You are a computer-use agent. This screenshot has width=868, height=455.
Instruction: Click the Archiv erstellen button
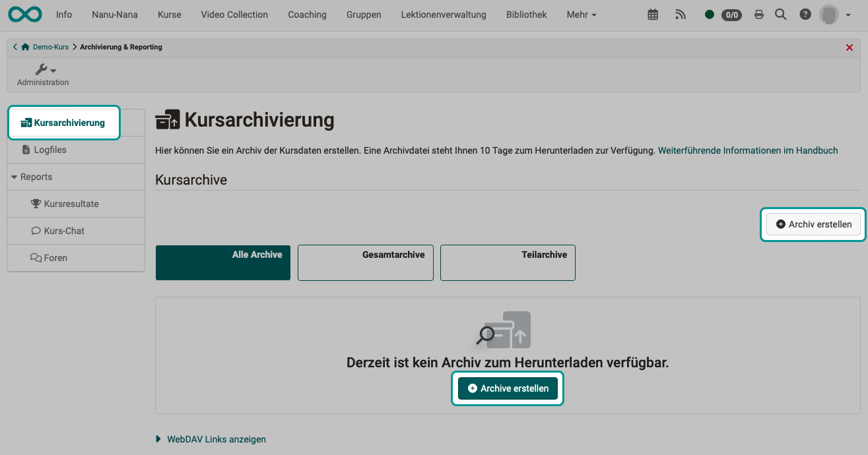coord(813,224)
